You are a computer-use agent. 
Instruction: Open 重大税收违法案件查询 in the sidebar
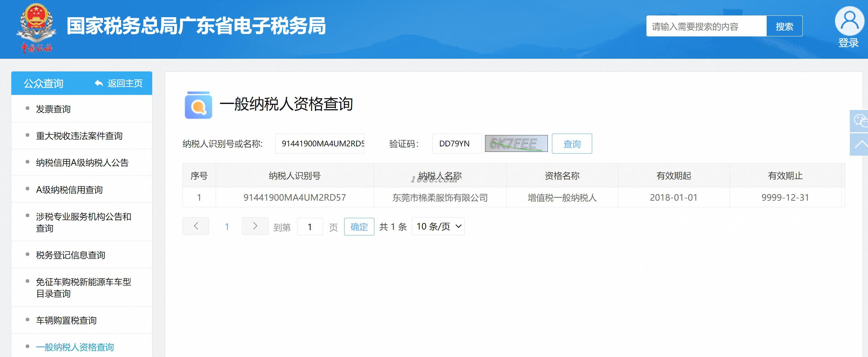tap(79, 136)
